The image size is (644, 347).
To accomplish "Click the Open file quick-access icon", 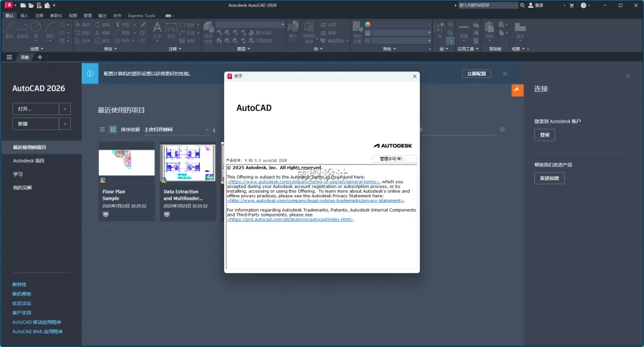I will 31,5.
